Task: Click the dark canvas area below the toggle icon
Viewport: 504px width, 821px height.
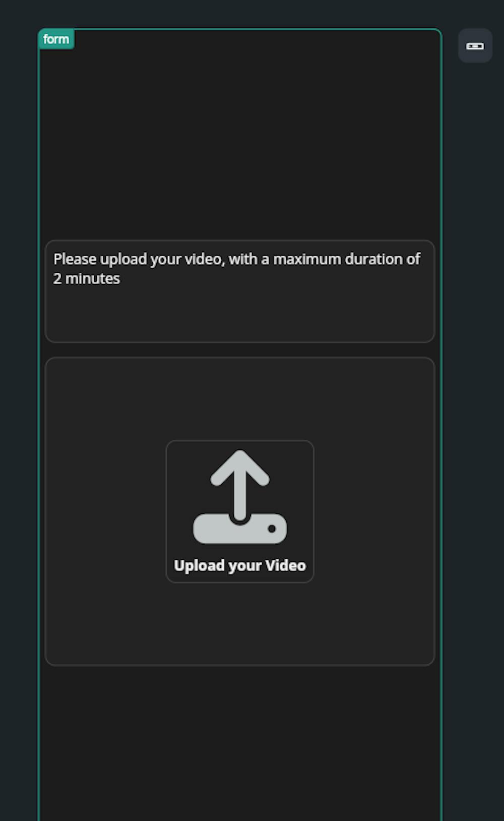Action: point(474,403)
